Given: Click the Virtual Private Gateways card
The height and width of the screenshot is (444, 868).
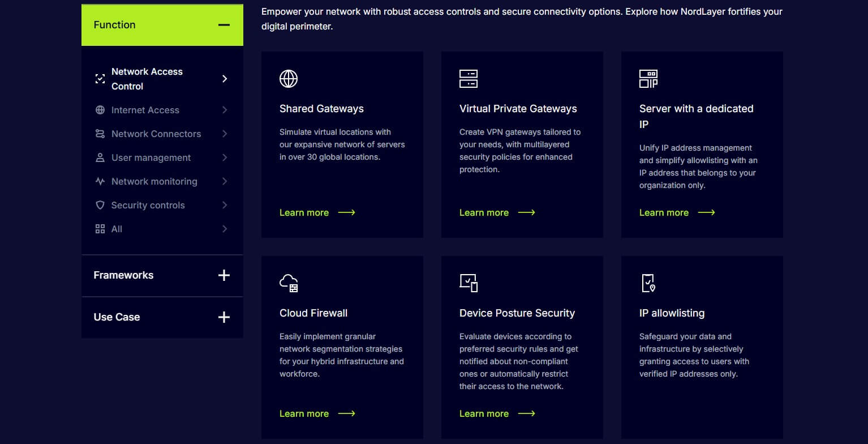Looking at the screenshot, I should 522,144.
